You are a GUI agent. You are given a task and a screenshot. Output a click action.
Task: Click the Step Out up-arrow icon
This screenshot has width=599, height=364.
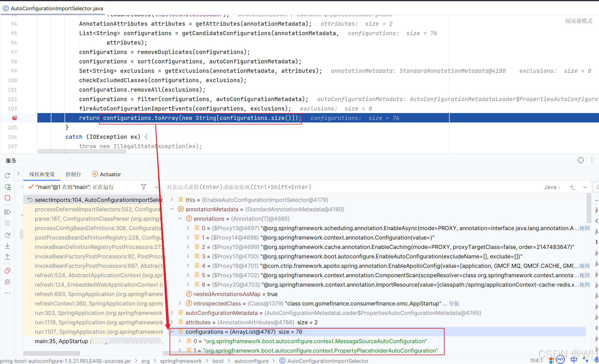click(x=7, y=256)
